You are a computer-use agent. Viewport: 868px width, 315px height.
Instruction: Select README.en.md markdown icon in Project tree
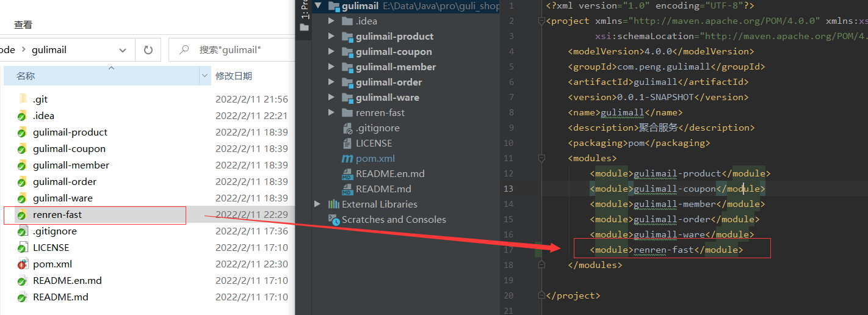click(347, 174)
